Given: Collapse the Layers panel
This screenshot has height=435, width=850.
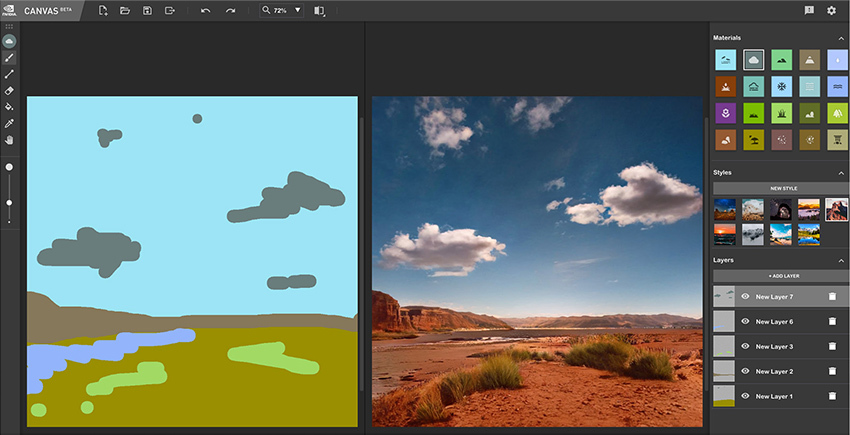Looking at the screenshot, I should coord(841,260).
